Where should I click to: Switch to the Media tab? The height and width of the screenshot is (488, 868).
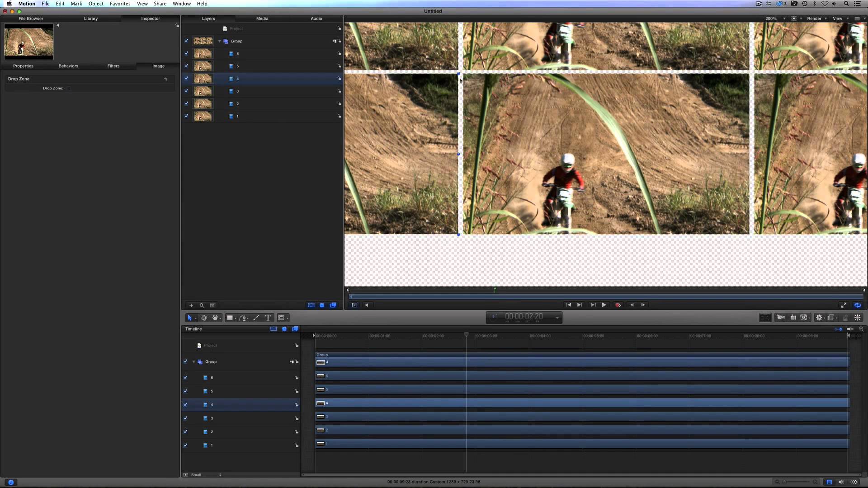coord(262,19)
